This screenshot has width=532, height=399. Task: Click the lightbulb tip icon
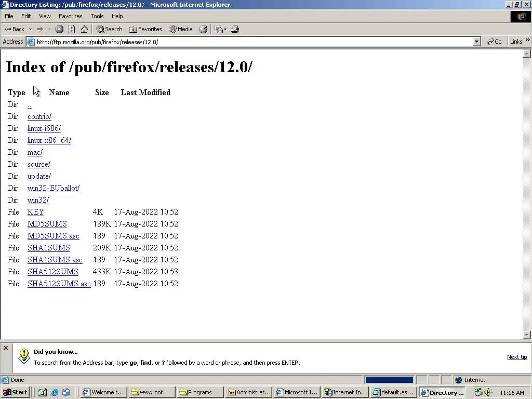[24, 356]
